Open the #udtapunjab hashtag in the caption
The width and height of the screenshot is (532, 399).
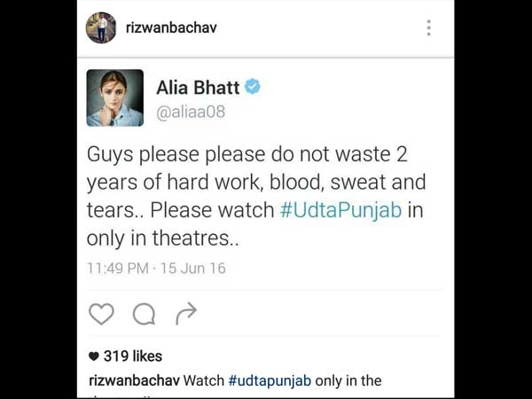click(270, 380)
